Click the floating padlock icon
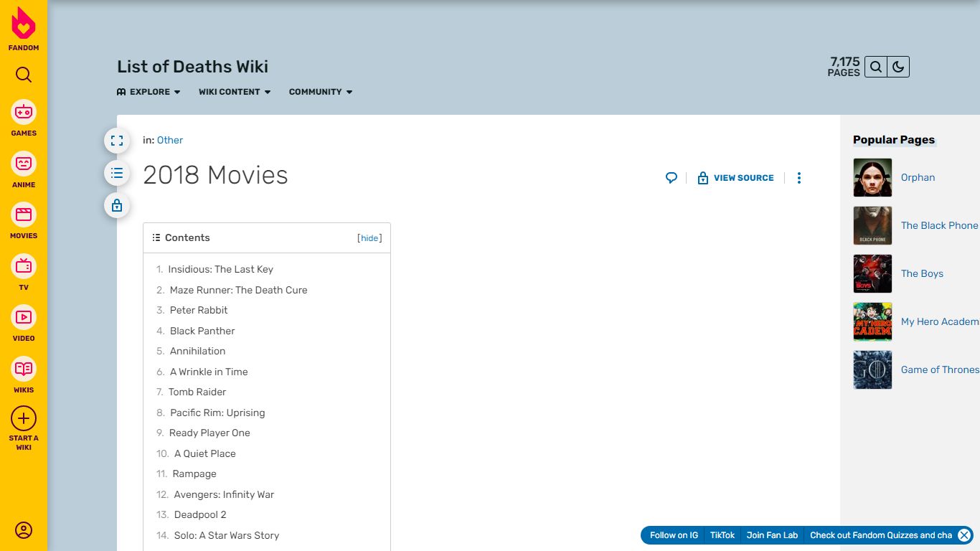 point(117,206)
